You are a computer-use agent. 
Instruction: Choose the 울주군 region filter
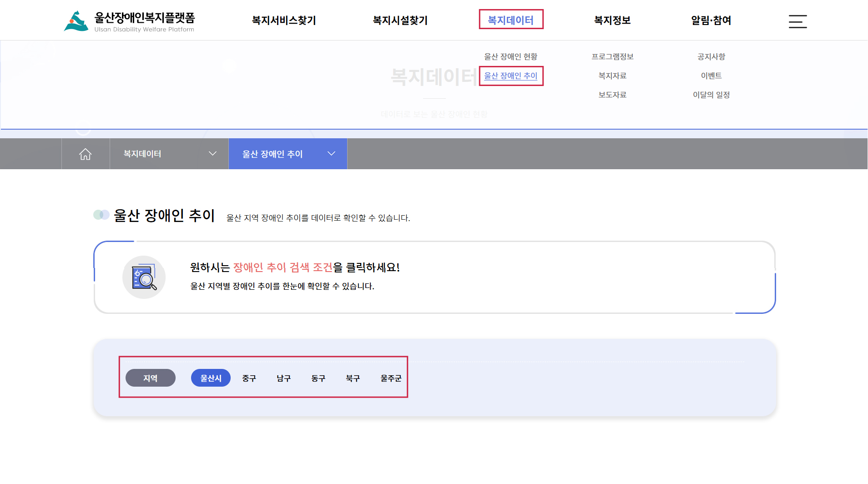coord(391,378)
